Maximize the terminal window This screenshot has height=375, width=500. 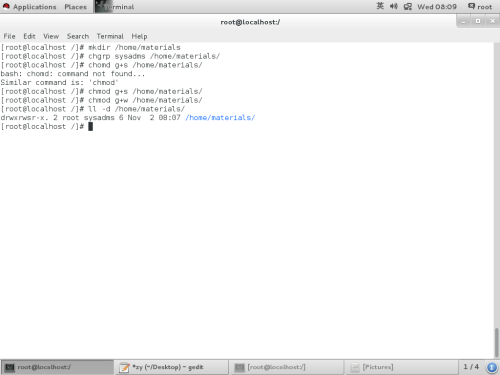coord(478,21)
